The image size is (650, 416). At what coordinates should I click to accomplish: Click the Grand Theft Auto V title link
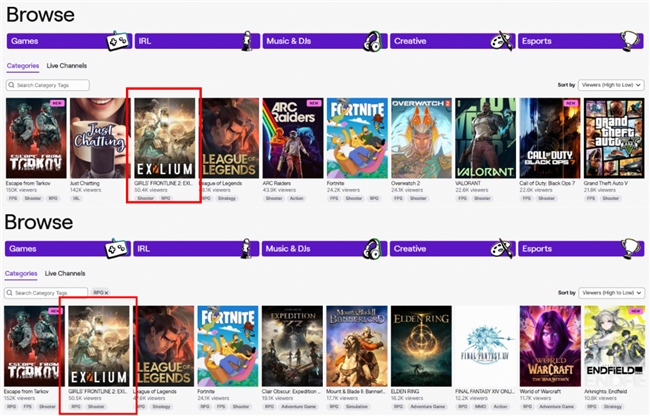click(608, 184)
